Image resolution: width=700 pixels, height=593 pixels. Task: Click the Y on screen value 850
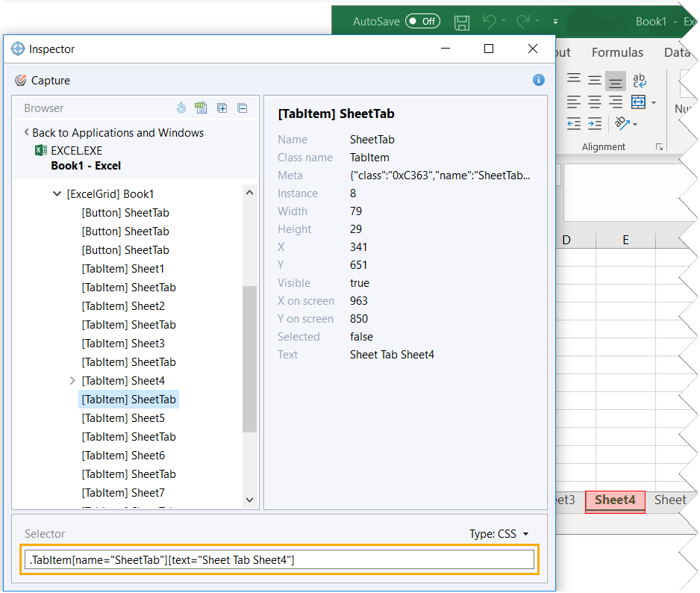coord(358,319)
